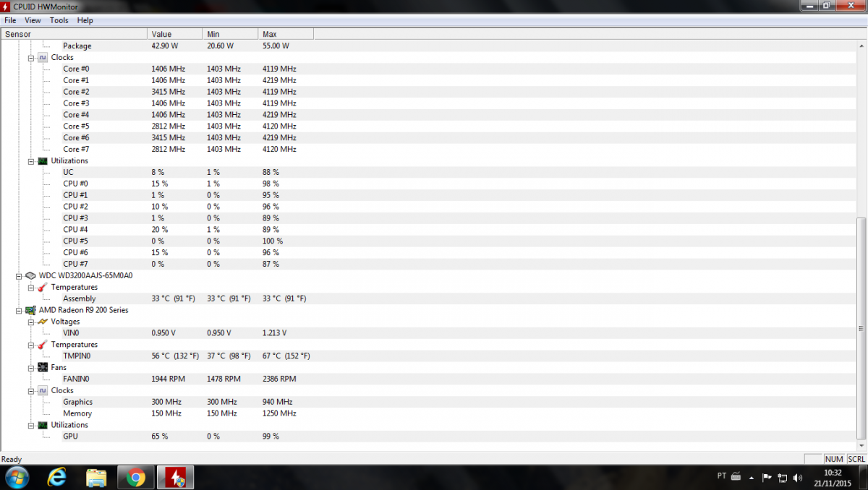The height and width of the screenshot is (490, 868).
Task: Click the Min column header
Action: pyautogui.click(x=230, y=34)
